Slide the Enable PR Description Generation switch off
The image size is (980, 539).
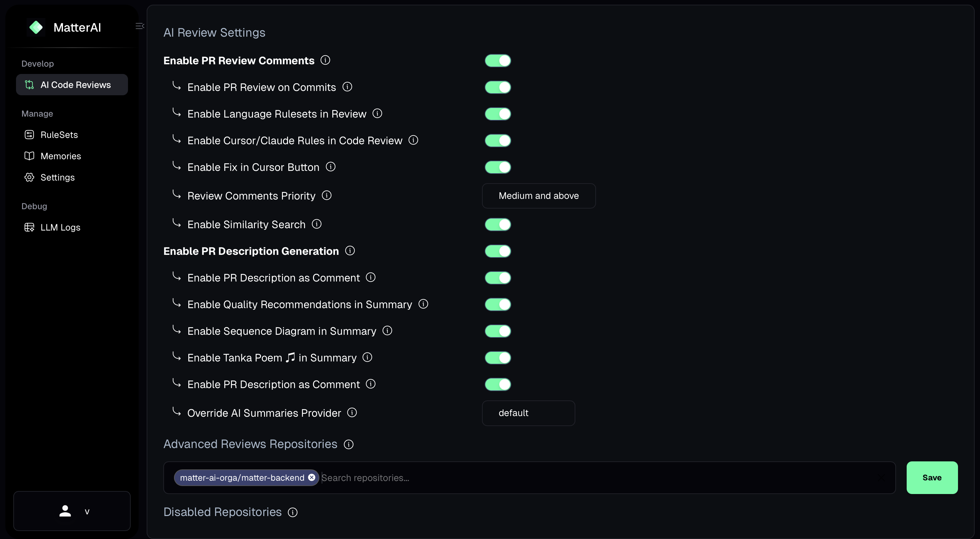click(498, 251)
